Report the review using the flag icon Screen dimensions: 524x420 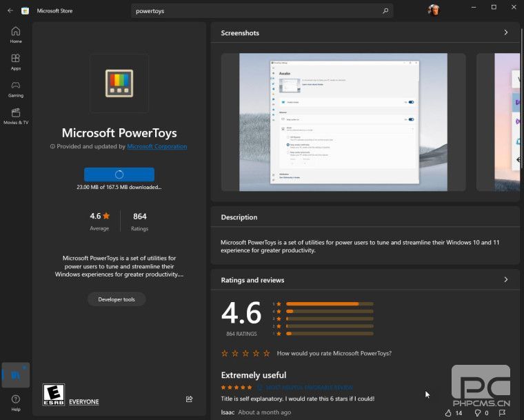coord(503,412)
